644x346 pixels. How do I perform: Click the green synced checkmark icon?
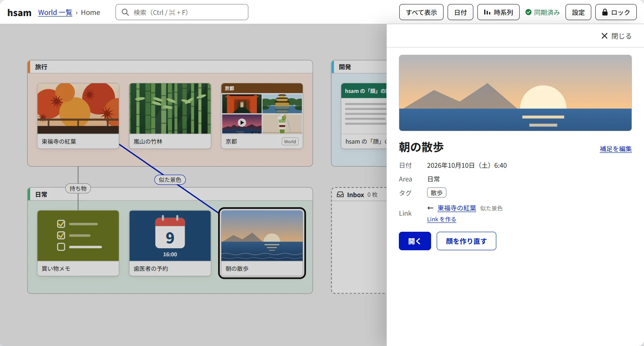528,12
